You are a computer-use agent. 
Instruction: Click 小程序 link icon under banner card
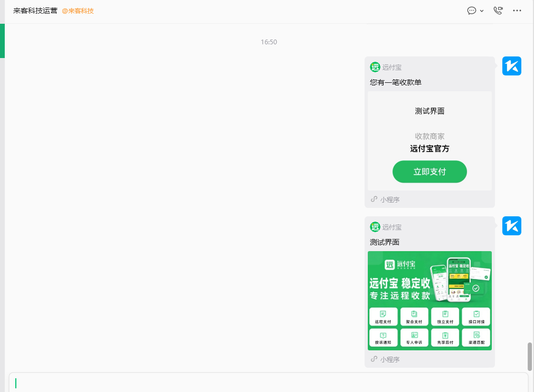pos(374,359)
